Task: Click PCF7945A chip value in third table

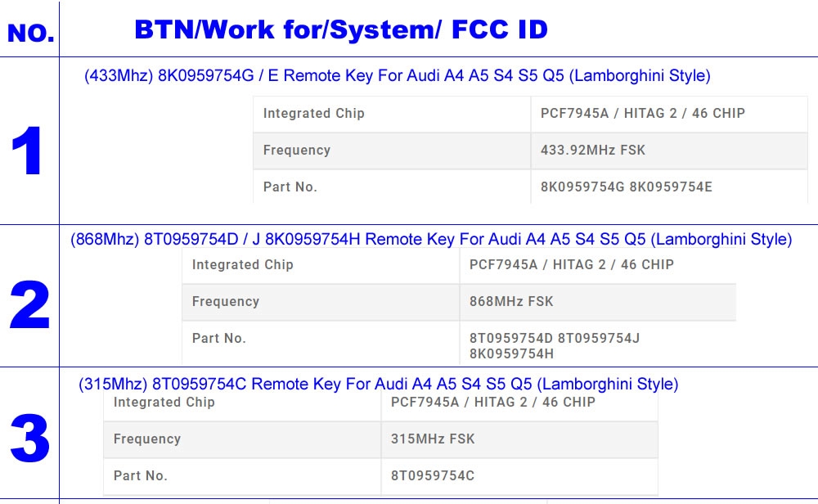Action: 492,403
